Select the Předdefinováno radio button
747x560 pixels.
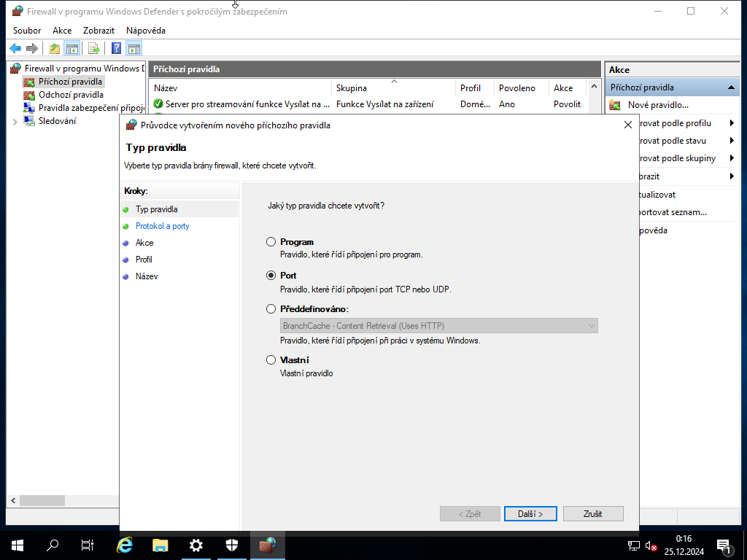click(x=271, y=308)
